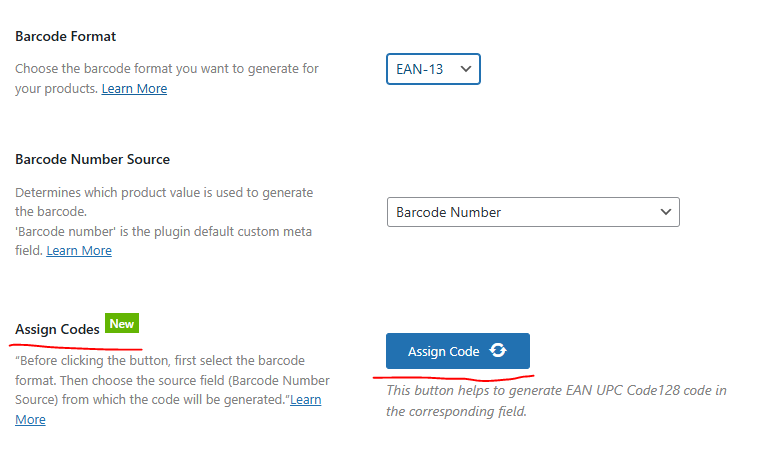Follow Learn More link under Barcode Number Source
The height and width of the screenshot is (461, 759).
(79, 251)
